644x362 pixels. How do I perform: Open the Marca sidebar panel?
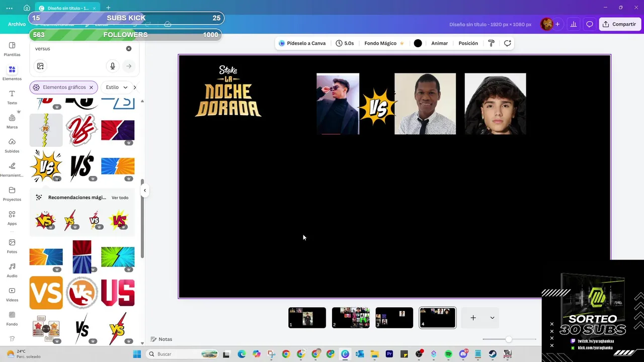click(x=12, y=121)
